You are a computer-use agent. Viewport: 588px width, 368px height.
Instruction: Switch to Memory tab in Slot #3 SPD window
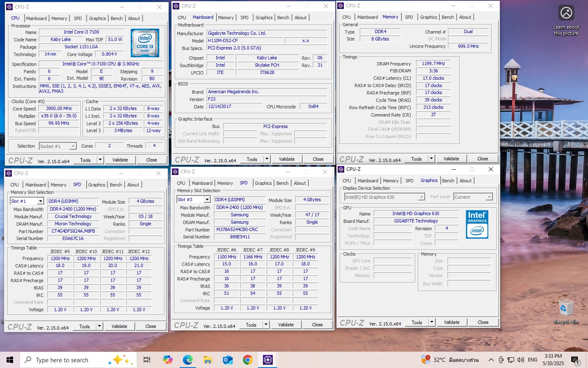pos(225,183)
